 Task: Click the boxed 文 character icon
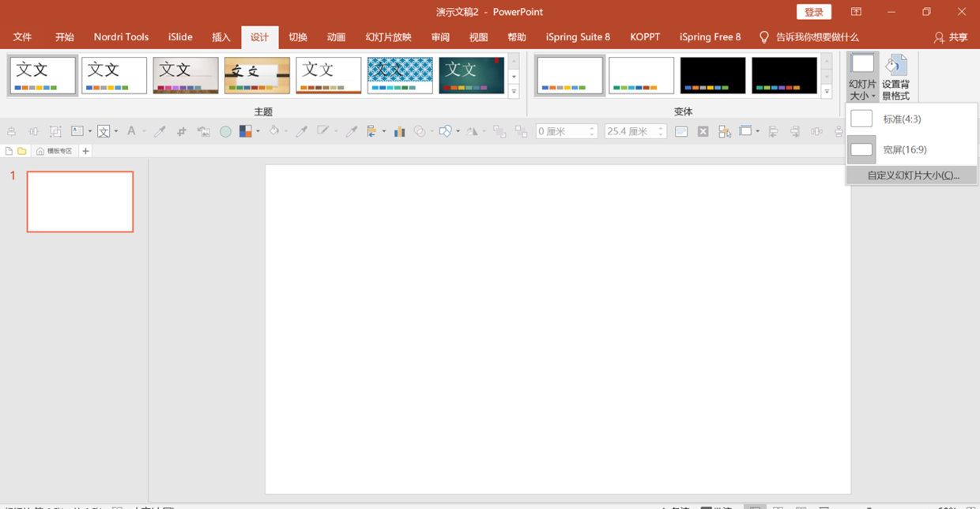104,131
